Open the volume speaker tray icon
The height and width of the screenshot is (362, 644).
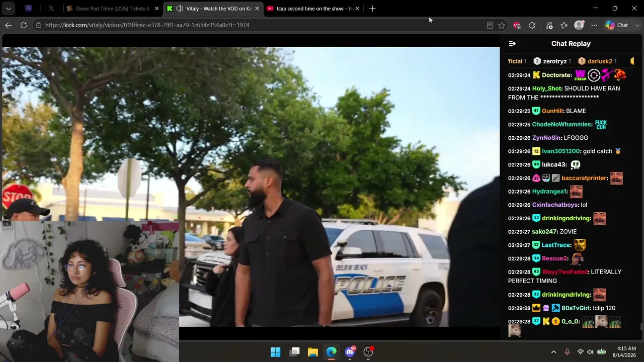(x=590, y=352)
